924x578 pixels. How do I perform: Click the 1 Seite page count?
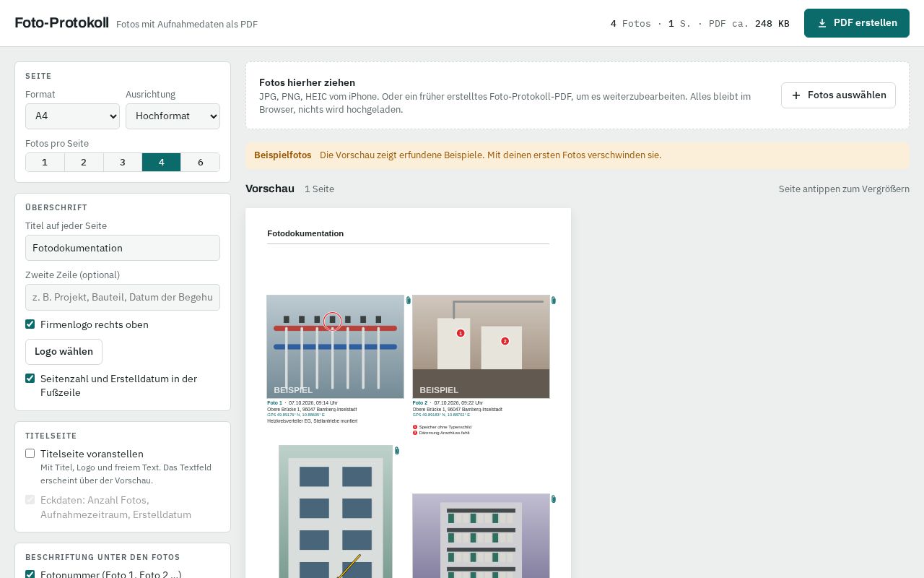[x=319, y=189]
